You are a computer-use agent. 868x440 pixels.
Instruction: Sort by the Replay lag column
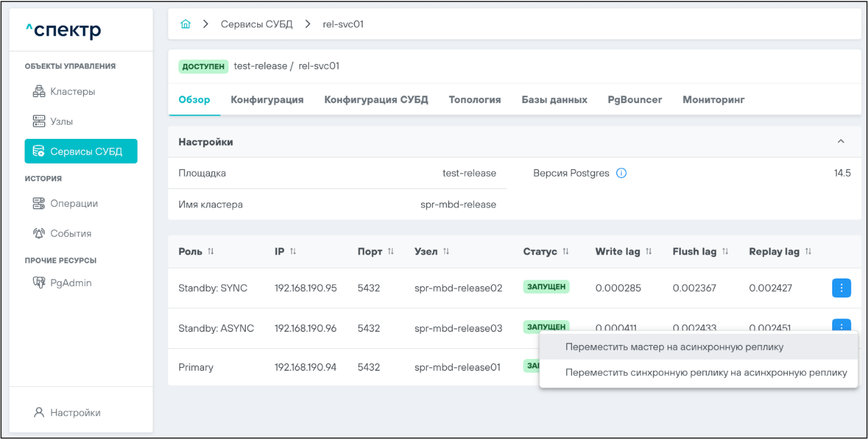coord(808,252)
